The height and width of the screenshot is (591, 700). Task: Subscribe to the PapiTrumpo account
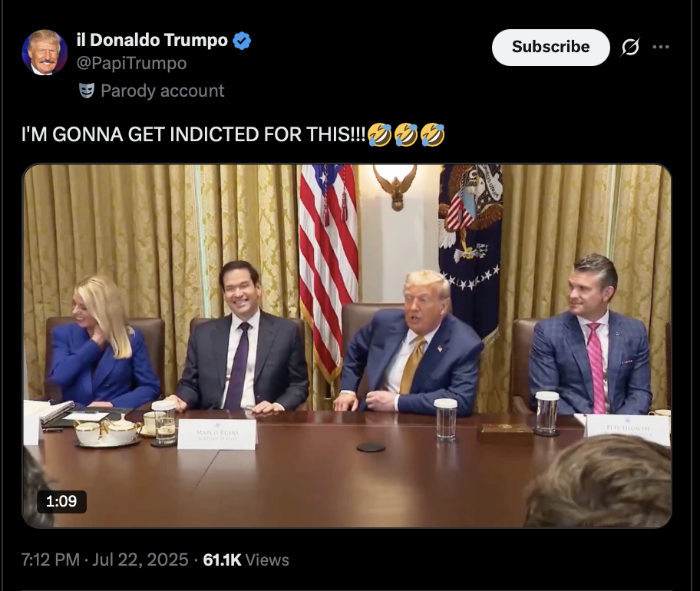click(x=550, y=48)
